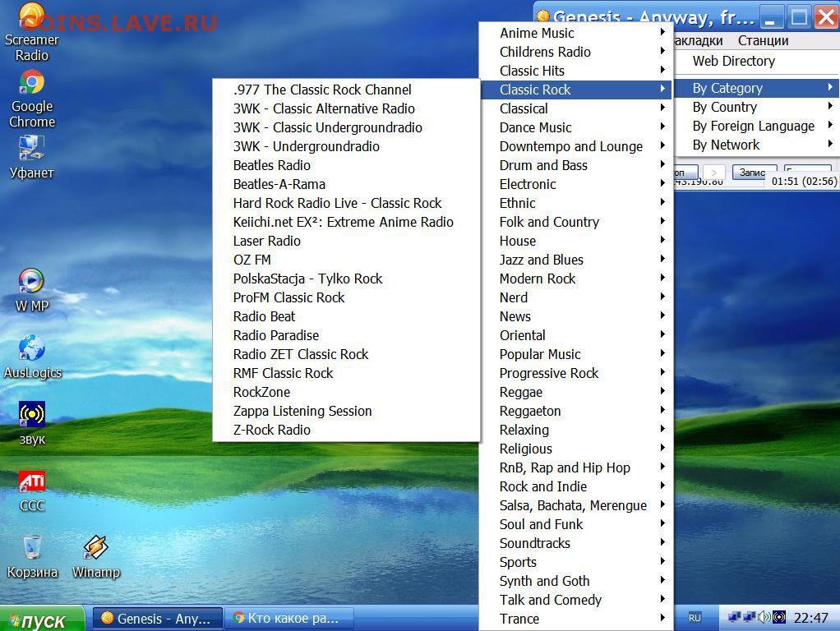The image size is (840, 631).
Task: Choose the Web Directory menu entry
Action: tap(755, 61)
